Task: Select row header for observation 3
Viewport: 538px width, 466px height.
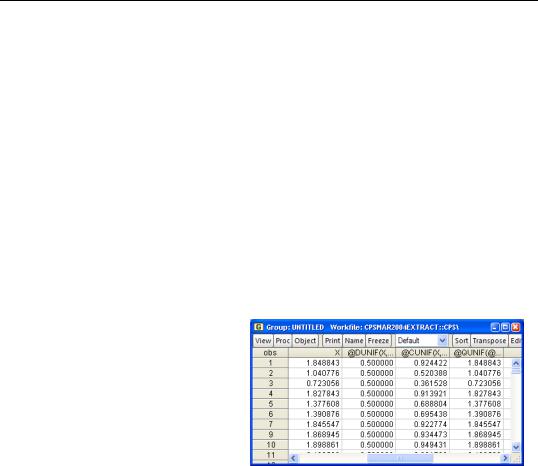Action: tap(270, 383)
